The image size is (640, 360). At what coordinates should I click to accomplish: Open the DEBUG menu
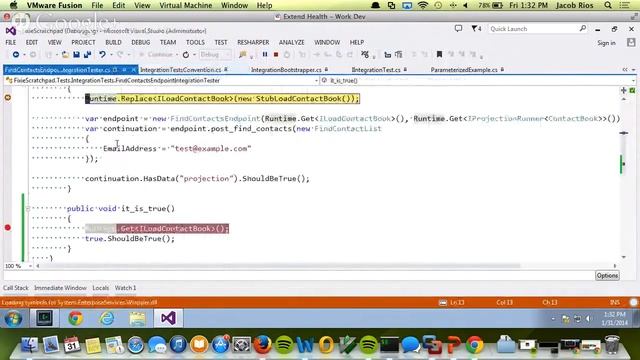click(x=140, y=42)
